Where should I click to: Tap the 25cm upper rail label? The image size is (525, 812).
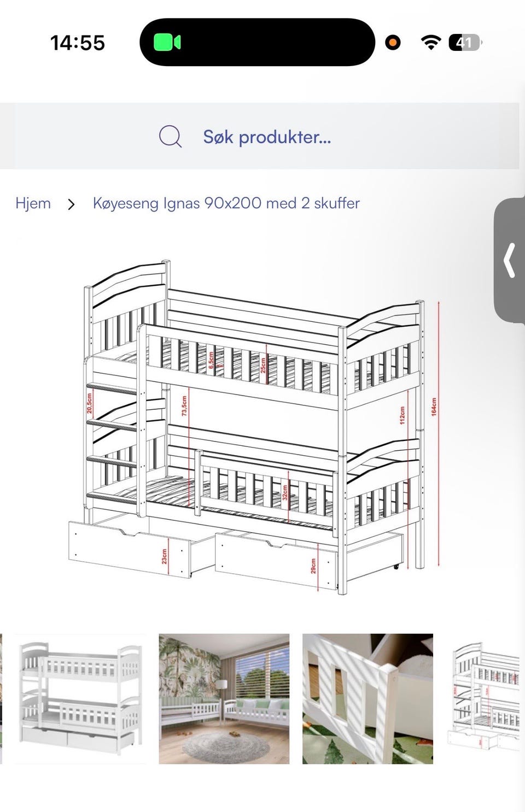[263, 365]
